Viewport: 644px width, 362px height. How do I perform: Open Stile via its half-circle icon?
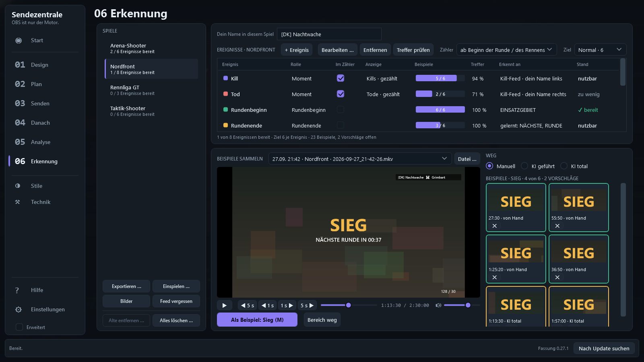pyautogui.click(x=18, y=186)
